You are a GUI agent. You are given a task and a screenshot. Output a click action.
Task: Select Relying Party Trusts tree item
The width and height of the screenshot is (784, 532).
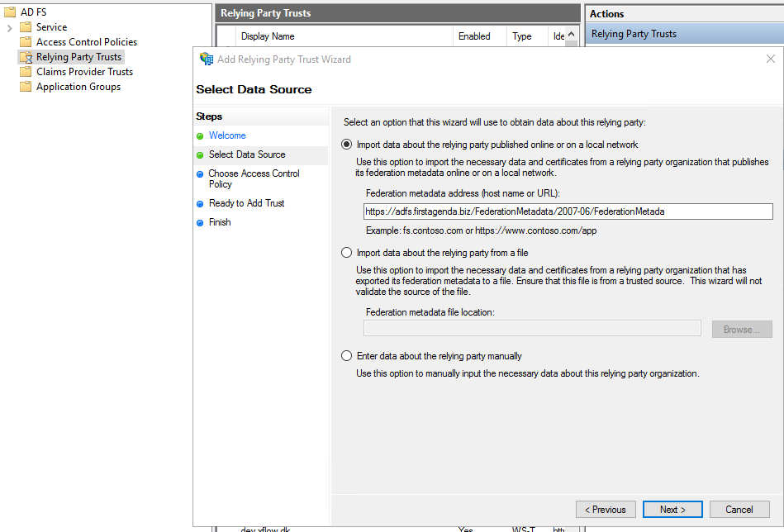point(79,57)
